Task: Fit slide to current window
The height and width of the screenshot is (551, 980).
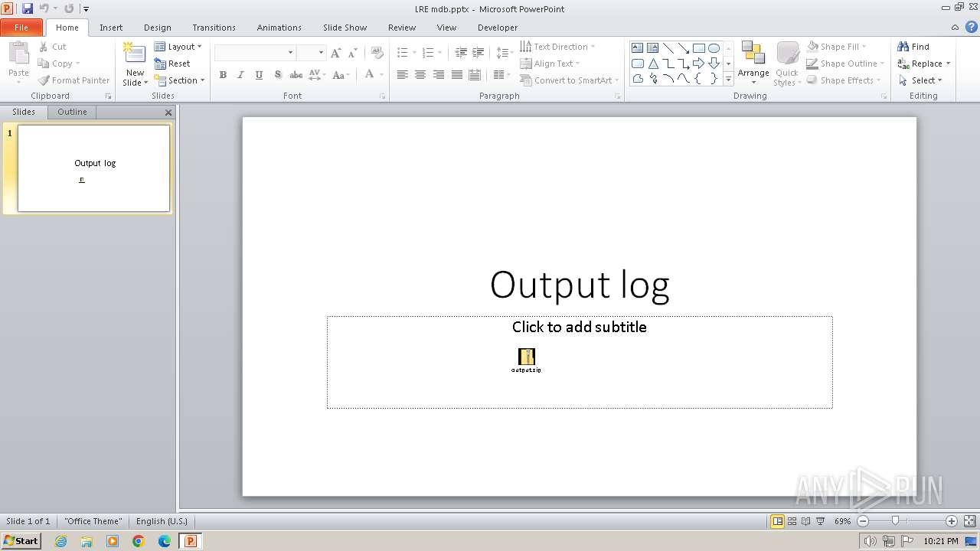Action: (x=969, y=521)
